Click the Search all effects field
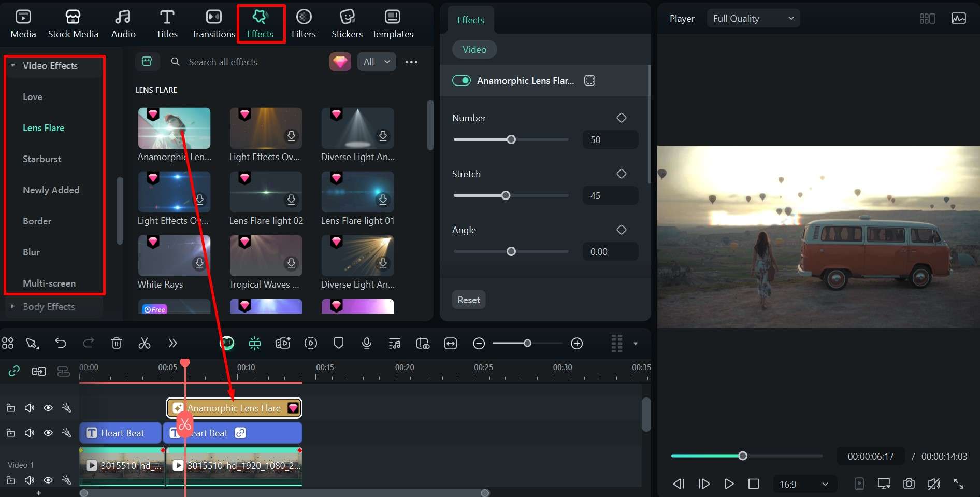 point(223,62)
